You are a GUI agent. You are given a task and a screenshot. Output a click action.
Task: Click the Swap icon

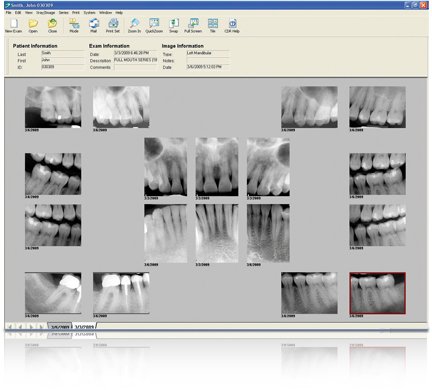[x=174, y=25]
